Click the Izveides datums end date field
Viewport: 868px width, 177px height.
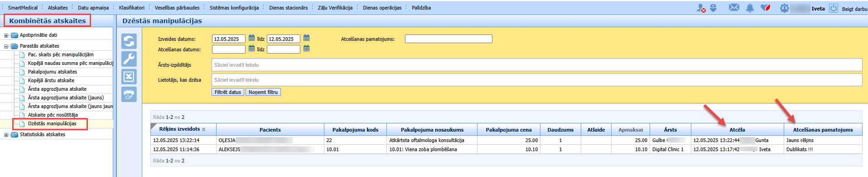pos(283,39)
